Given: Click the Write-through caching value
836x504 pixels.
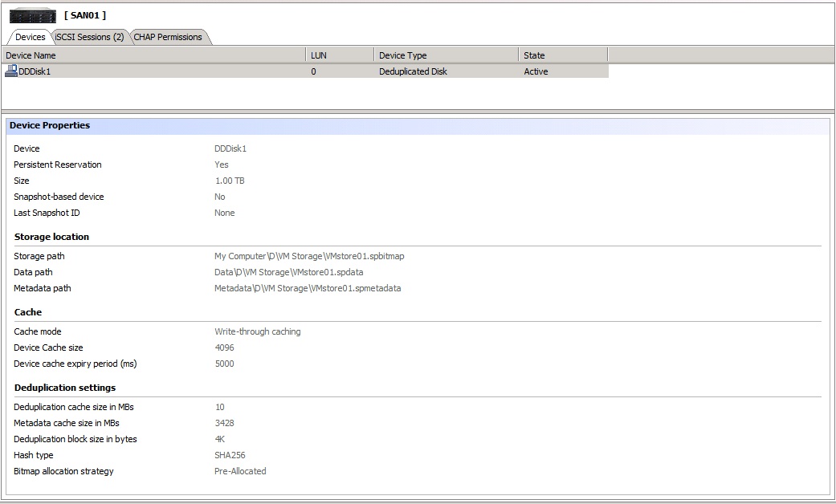Looking at the screenshot, I should (258, 331).
